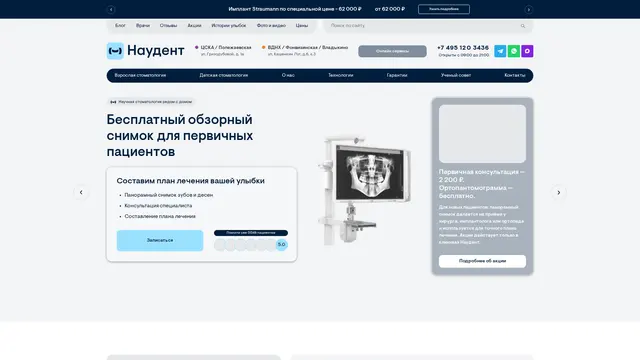Open the purple messenger icon

pos(527,51)
